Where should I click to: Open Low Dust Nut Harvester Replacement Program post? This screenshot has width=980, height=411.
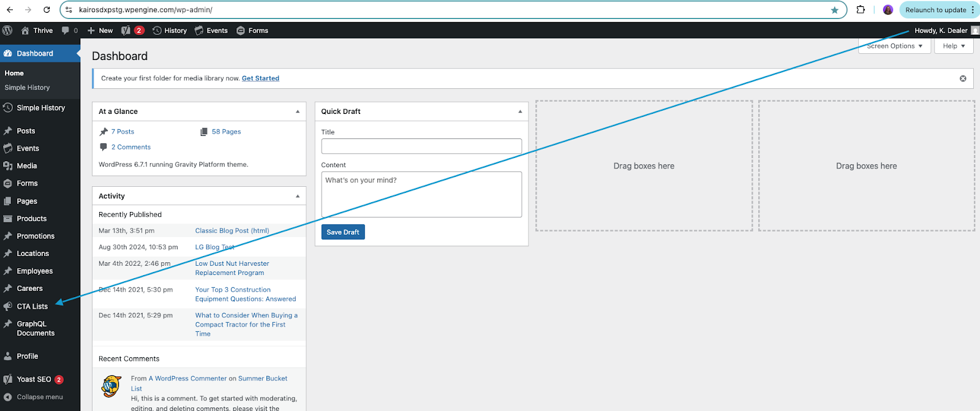(x=232, y=268)
